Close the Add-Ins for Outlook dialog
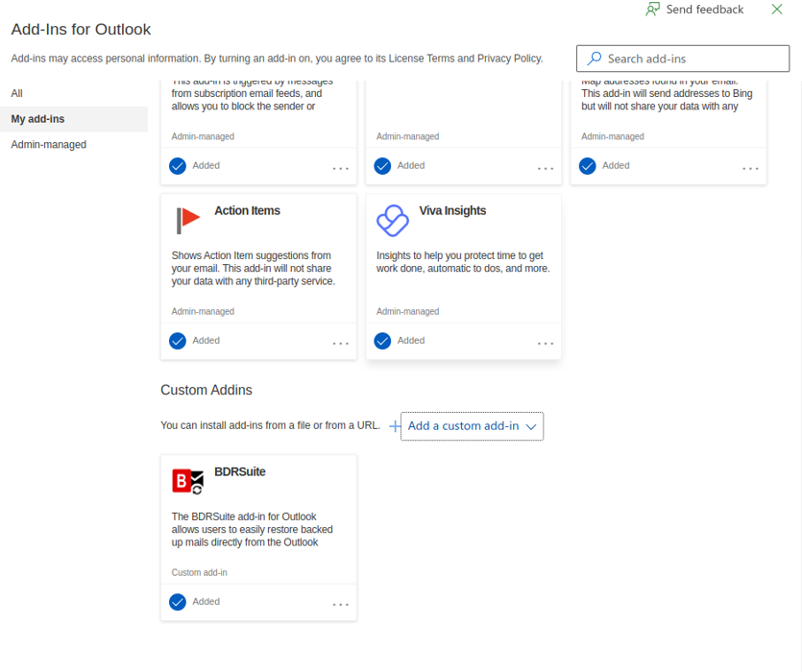This screenshot has height=672, width=802. pyautogui.click(x=777, y=10)
